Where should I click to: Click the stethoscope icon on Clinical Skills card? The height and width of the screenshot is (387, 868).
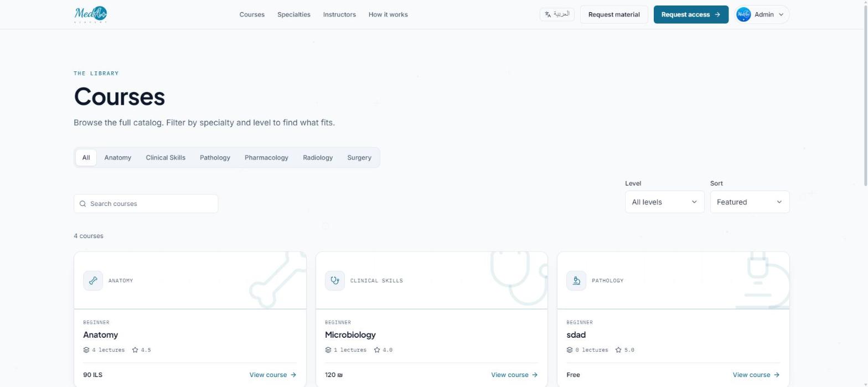pos(335,281)
